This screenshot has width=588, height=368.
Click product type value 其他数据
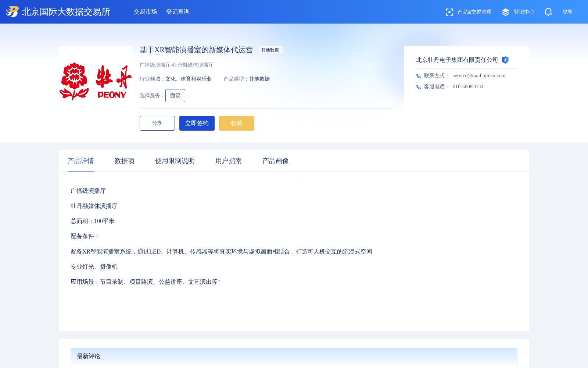click(259, 79)
